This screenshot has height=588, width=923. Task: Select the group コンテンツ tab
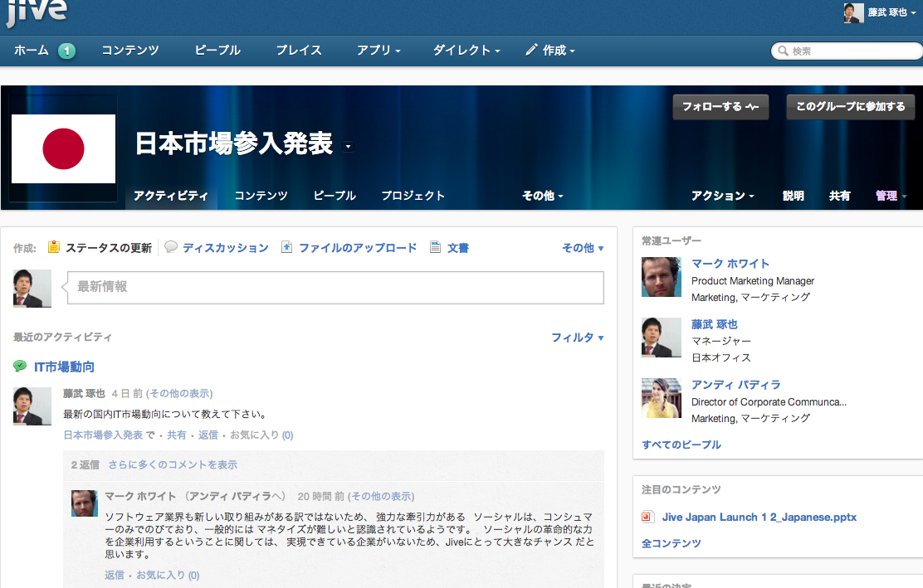[261, 196]
